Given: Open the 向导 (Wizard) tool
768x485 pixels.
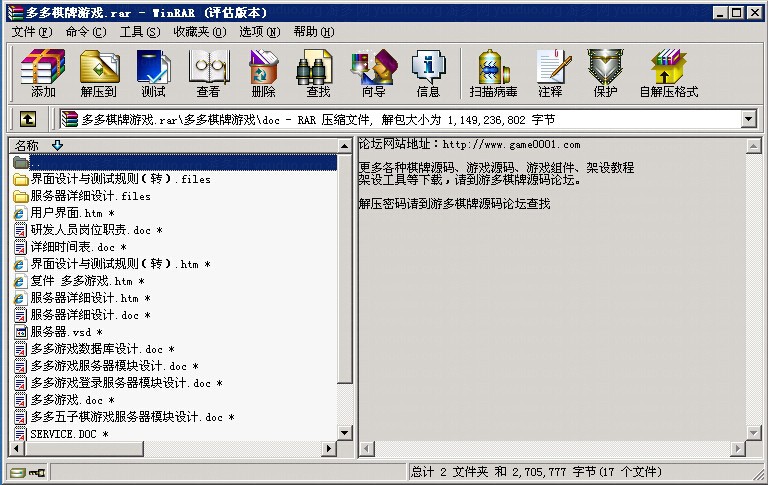Looking at the screenshot, I should point(373,72).
